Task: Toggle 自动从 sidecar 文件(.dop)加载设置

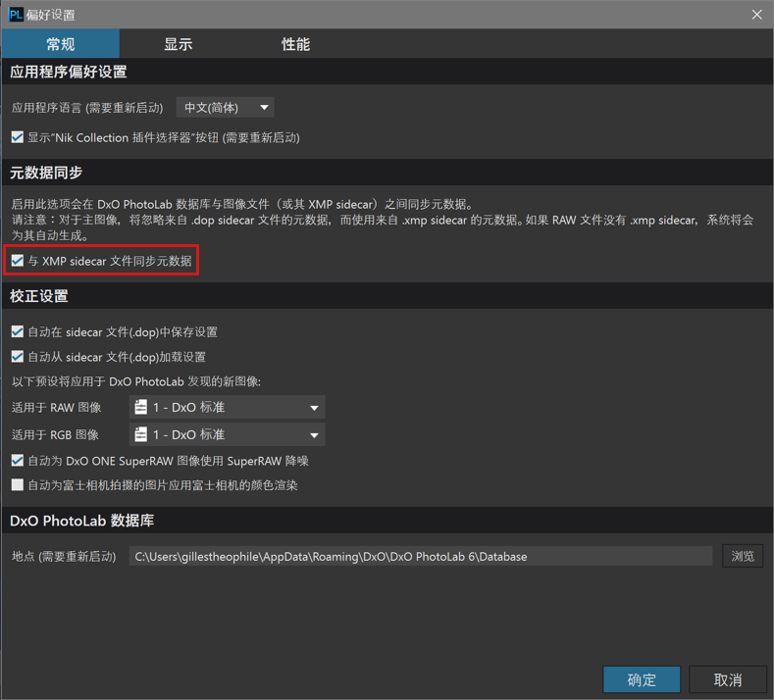Action: tap(18, 356)
